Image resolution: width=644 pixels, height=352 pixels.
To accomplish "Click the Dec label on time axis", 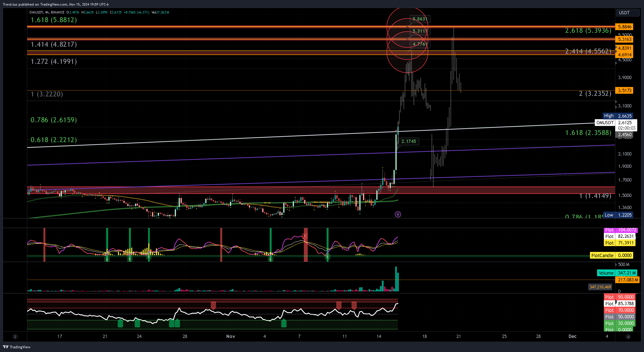I will 572,336.
